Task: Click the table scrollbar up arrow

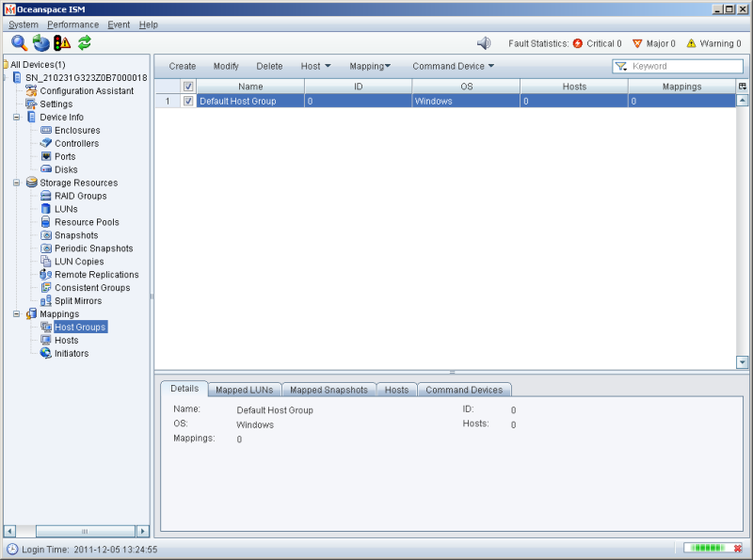Action: 743,101
